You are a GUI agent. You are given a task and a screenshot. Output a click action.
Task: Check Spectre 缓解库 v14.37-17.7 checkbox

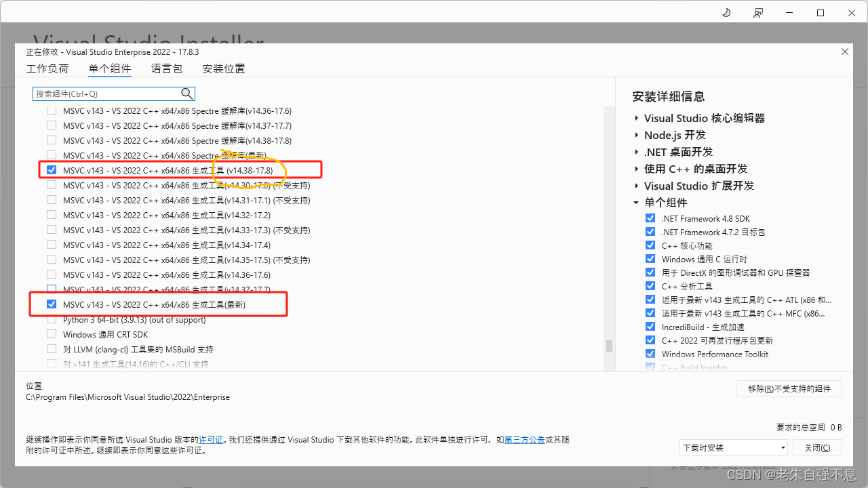pyautogui.click(x=52, y=125)
